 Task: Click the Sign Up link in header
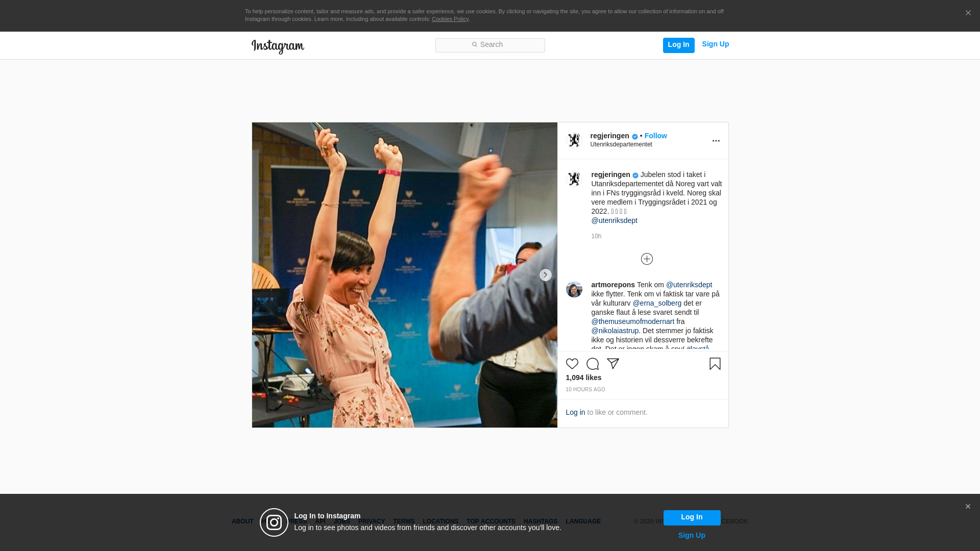[715, 44]
